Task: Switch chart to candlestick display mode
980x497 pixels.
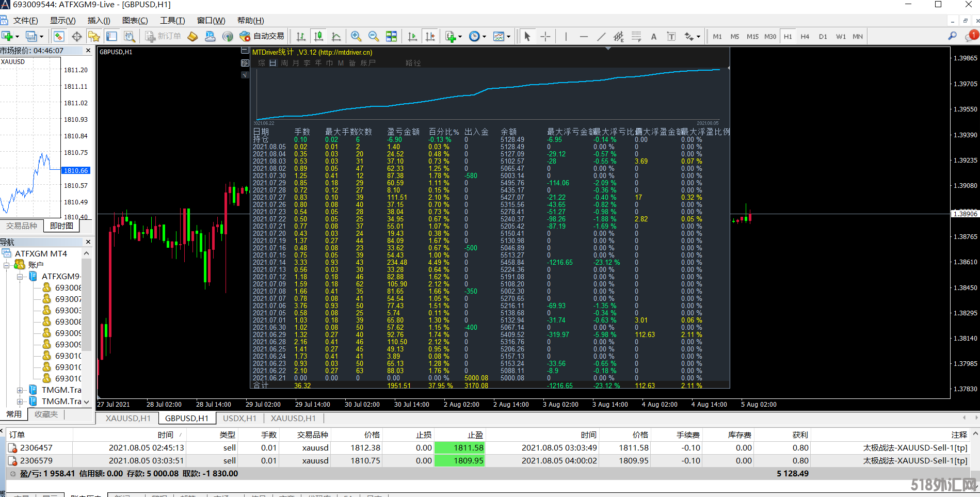Action: [x=318, y=37]
